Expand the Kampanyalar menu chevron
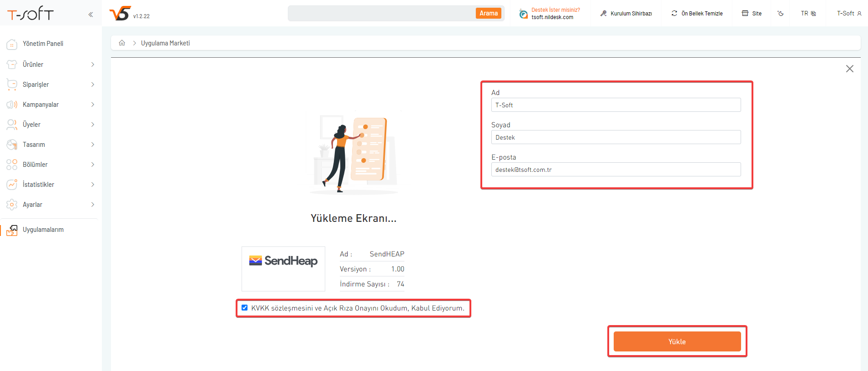This screenshot has height=371, width=868. [x=92, y=105]
